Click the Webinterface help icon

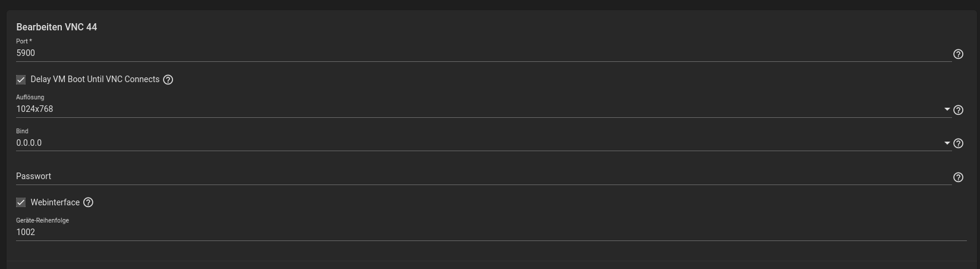88,202
